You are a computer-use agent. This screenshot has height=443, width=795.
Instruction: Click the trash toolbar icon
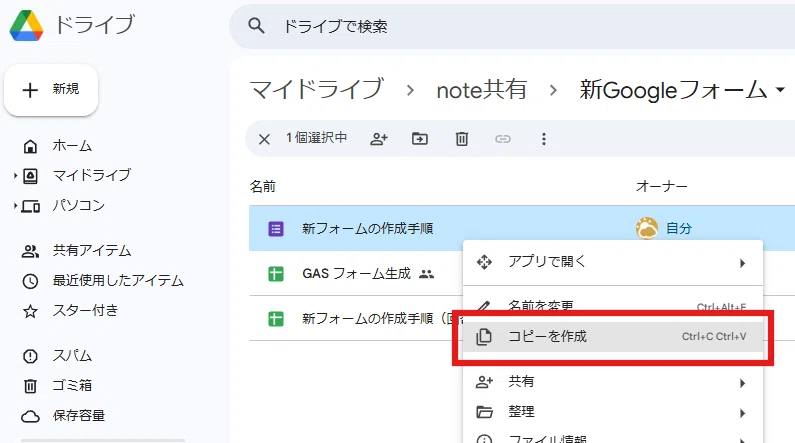(462, 138)
